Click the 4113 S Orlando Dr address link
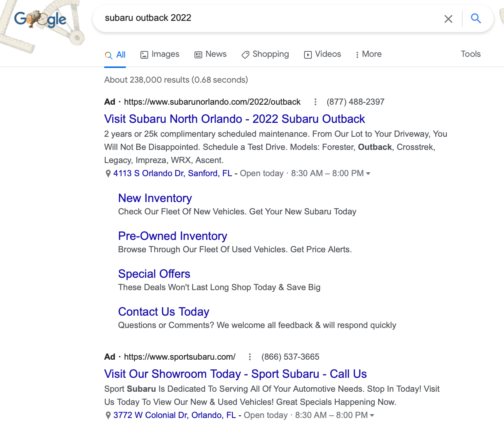The width and height of the screenshot is (504, 435). (173, 173)
